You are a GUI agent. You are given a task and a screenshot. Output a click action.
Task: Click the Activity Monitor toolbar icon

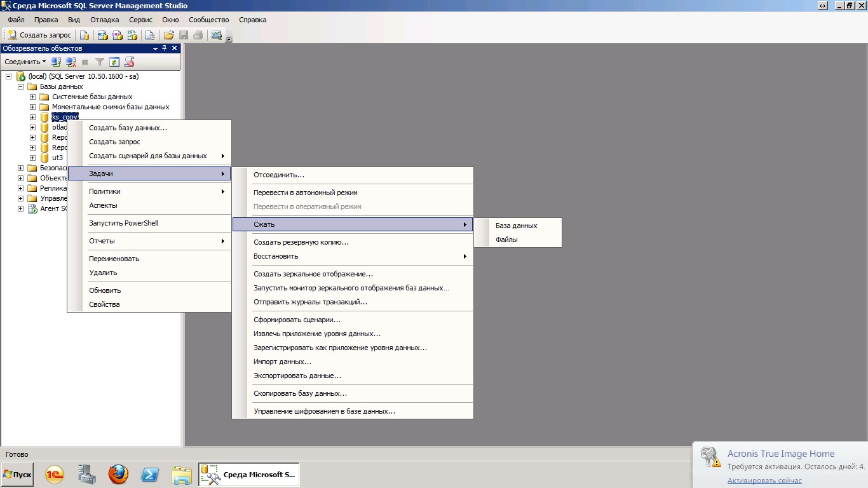(217, 35)
